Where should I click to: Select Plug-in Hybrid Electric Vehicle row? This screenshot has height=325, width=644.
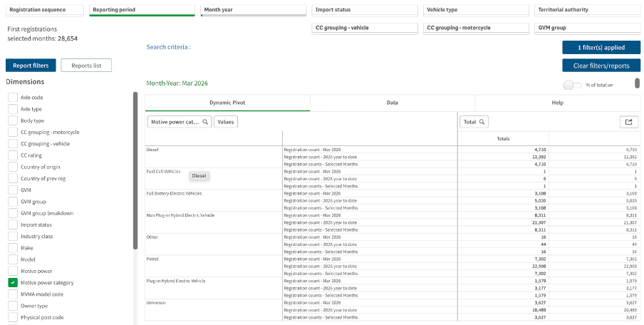[x=176, y=281]
